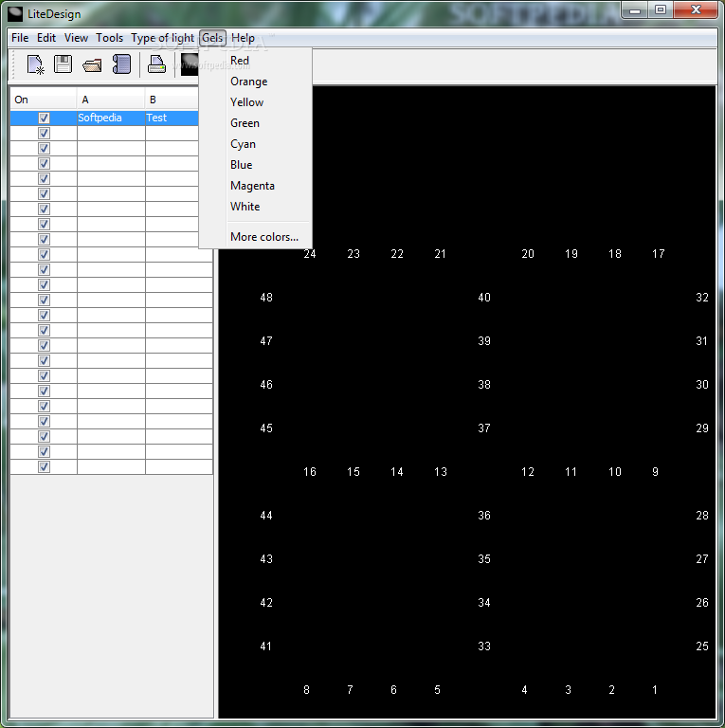Close the open Gels menu
Image resolution: width=725 pixels, height=728 pixels.
pyautogui.click(x=212, y=38)
